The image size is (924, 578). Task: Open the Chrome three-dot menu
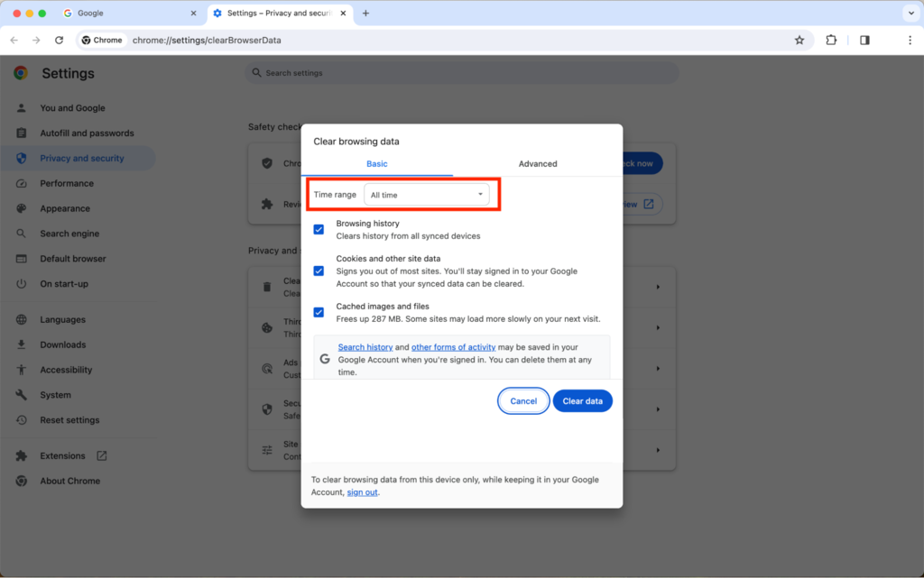coord(909,40)
